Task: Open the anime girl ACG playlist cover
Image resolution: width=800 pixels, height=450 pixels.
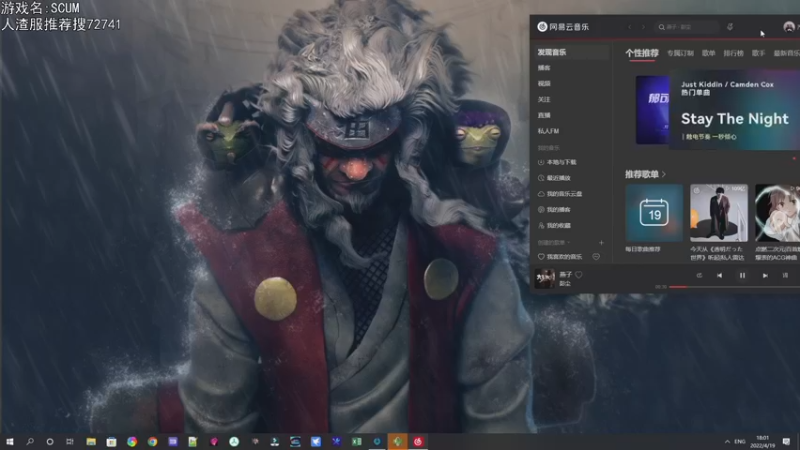Action: tap(778, 213)
